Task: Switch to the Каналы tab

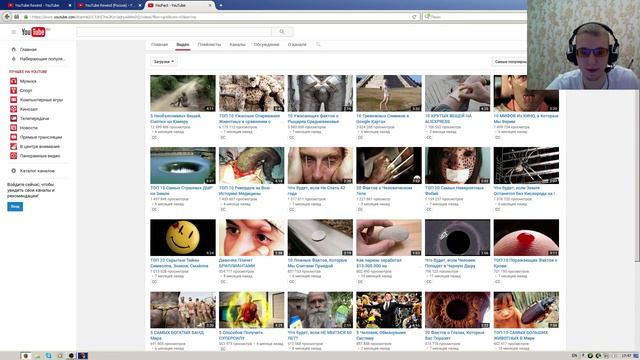Action: [x=238, y=44]
